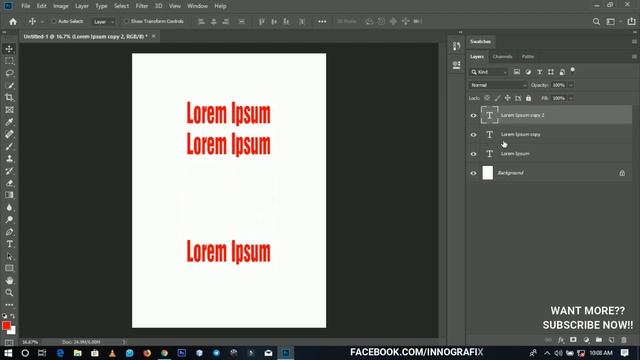
Task: Click the foreground red color swatch
Action: [6, 326]
